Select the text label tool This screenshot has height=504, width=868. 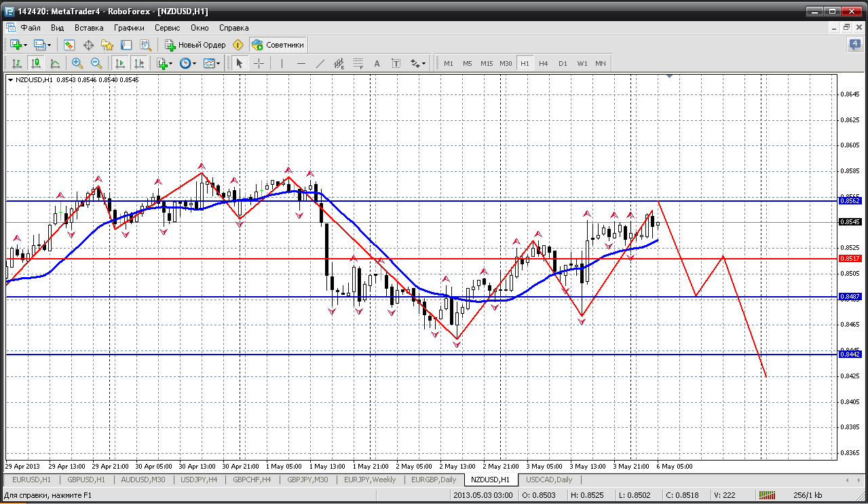click(x=396, y=63)
